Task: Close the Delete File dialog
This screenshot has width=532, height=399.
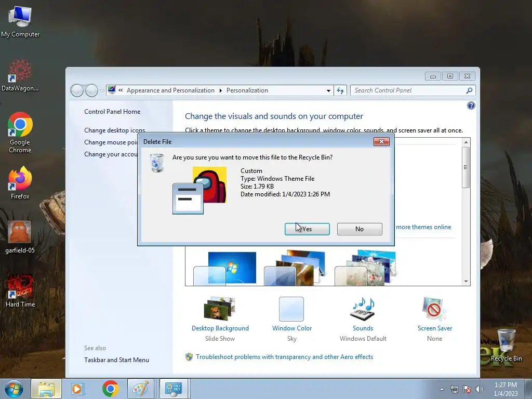Action: 381,141
